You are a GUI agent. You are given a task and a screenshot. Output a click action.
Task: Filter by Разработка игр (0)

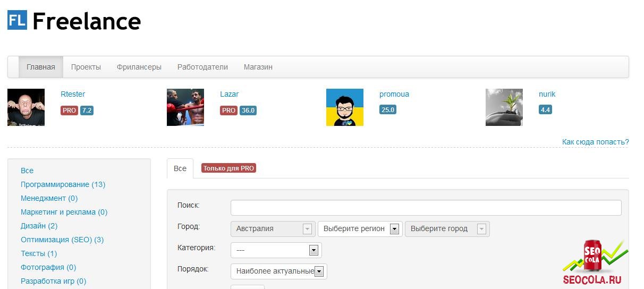tap(53, 281)
